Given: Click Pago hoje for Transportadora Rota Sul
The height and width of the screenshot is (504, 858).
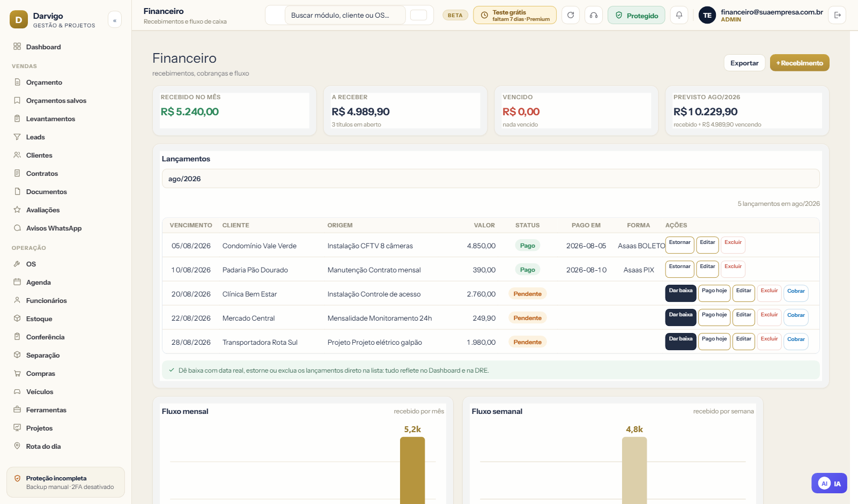Looking at the screenshot, I should coord(714,342).
